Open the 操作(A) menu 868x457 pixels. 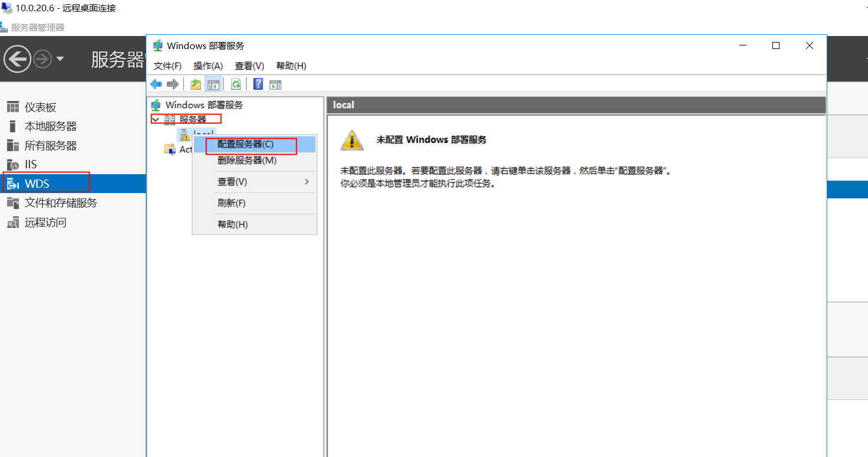208,66
